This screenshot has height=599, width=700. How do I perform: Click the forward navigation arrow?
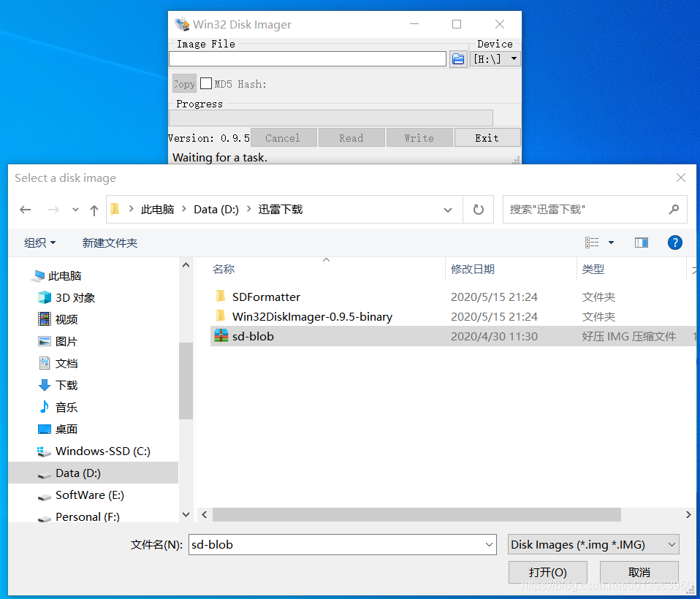coord(53,210)
